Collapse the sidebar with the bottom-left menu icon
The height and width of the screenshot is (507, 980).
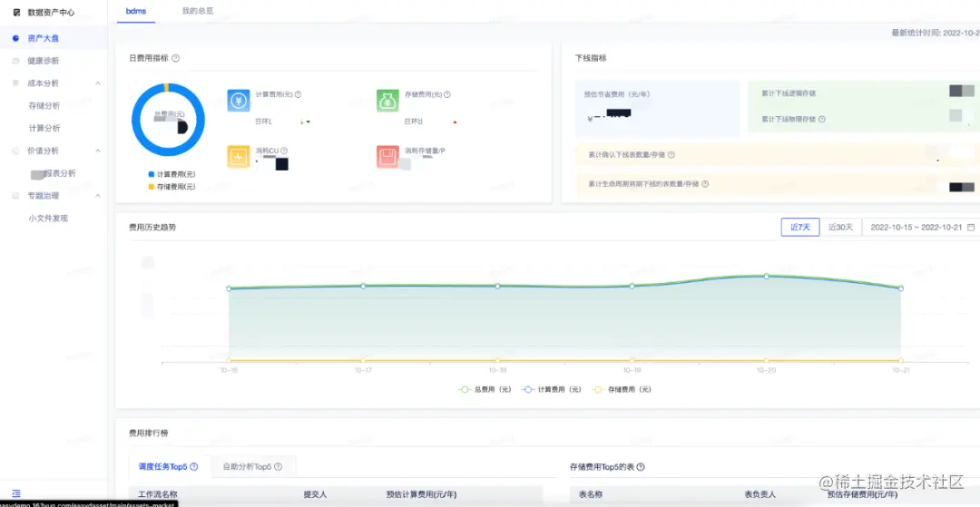point(16,493)
